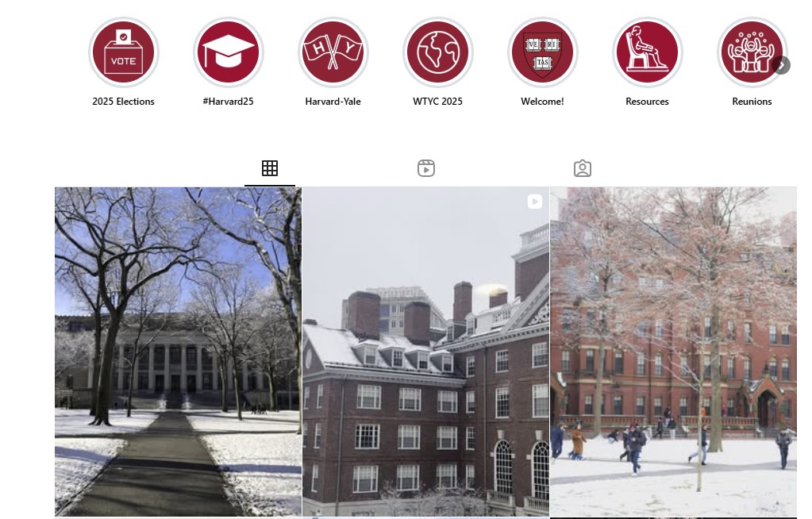Screen dimensions: 812x519
Task: Switch to the Posts grid tab
Action: 270,168
